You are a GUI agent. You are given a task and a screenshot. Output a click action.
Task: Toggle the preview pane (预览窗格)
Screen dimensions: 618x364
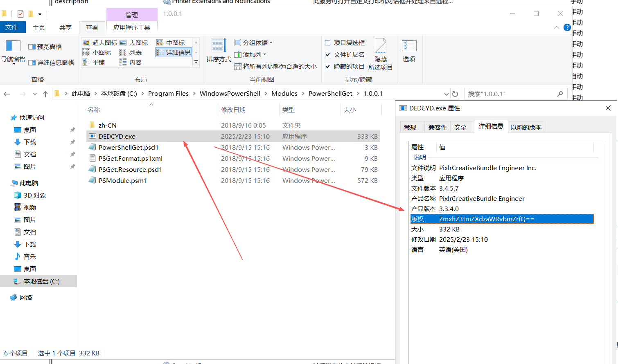tap(45, 47)
